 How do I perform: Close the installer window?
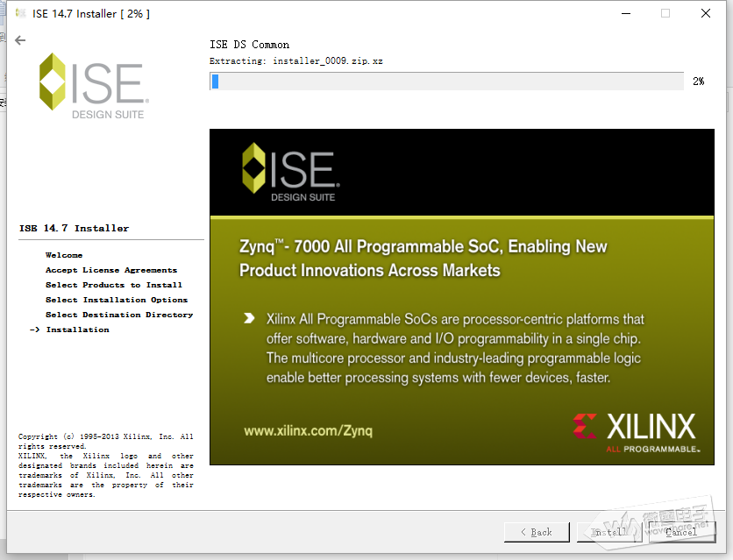pos(706,13)
